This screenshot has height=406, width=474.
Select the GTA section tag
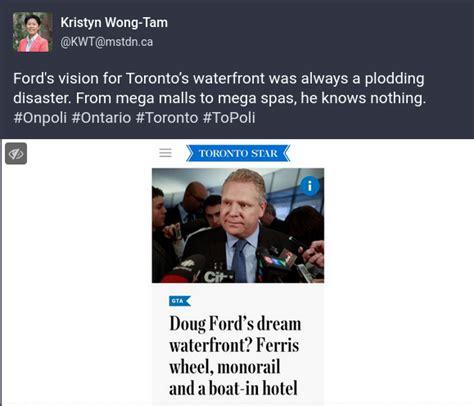(x=180, y=301)
